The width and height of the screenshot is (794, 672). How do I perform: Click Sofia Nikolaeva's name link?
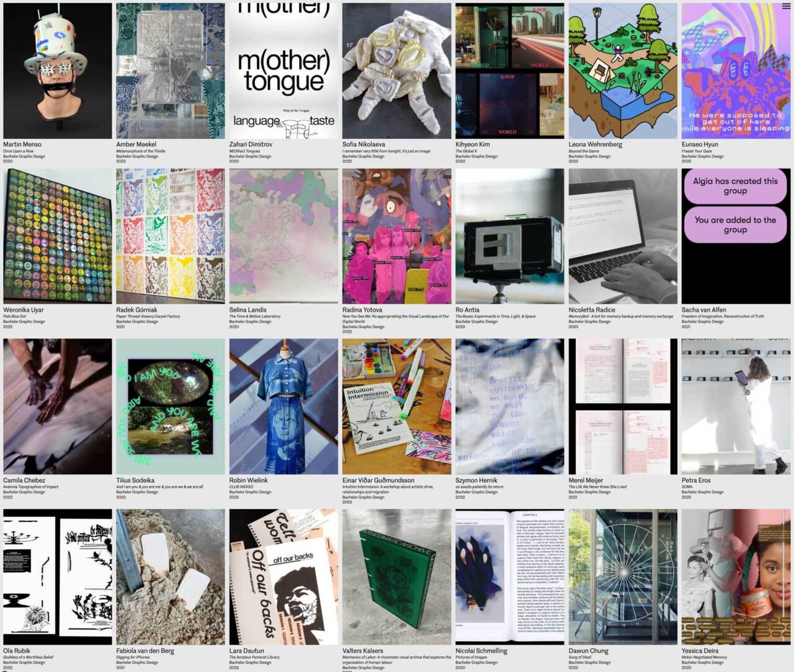tap(364, 144)
